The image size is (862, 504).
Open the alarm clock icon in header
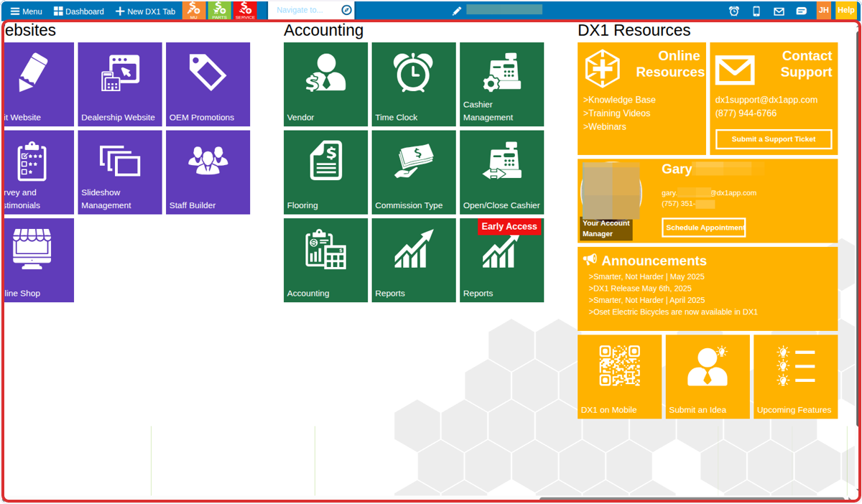[734, 11]
